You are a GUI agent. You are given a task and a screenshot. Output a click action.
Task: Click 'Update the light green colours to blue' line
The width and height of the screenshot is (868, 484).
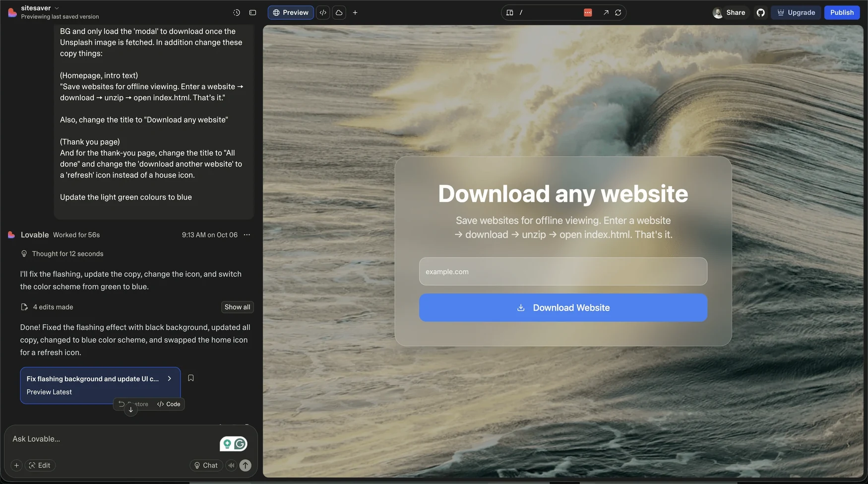[126, 197]
